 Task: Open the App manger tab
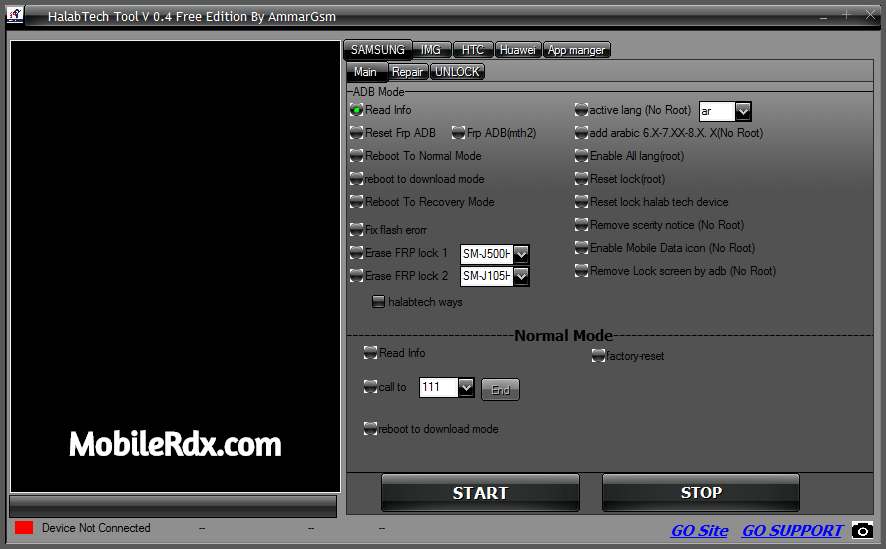(x=576, y=50)
